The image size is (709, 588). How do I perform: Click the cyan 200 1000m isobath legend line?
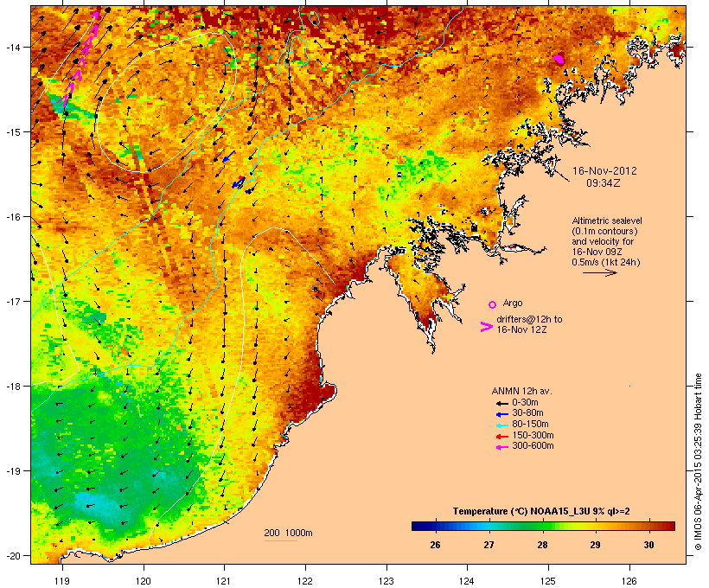point(280,540)
